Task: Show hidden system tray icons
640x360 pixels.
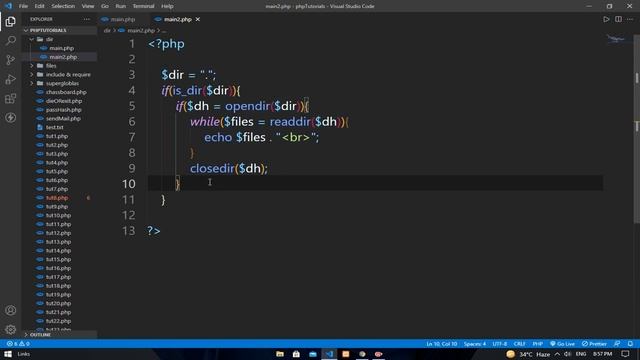Action: [x=557, y=354]
